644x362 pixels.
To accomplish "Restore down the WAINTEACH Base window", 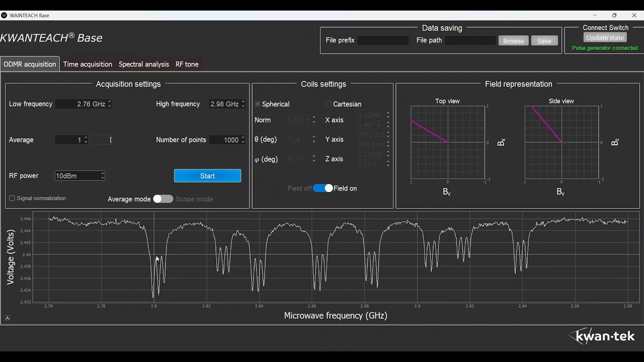I will click(x=614, y=16).
